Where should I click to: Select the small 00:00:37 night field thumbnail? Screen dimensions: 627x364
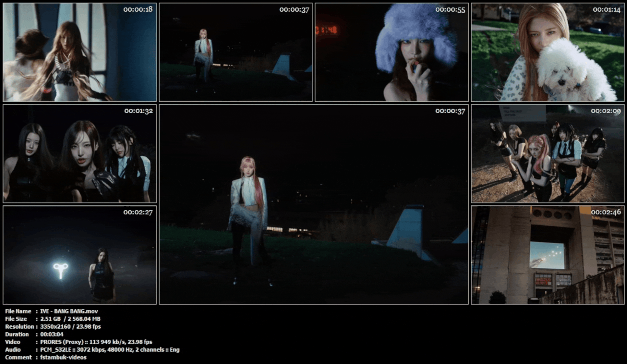[236, 52]
